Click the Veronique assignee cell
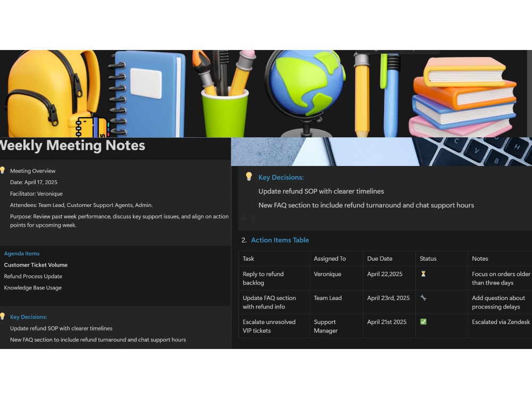The height and width of the screenshot is (399, 532). click(x=336, y=278)
